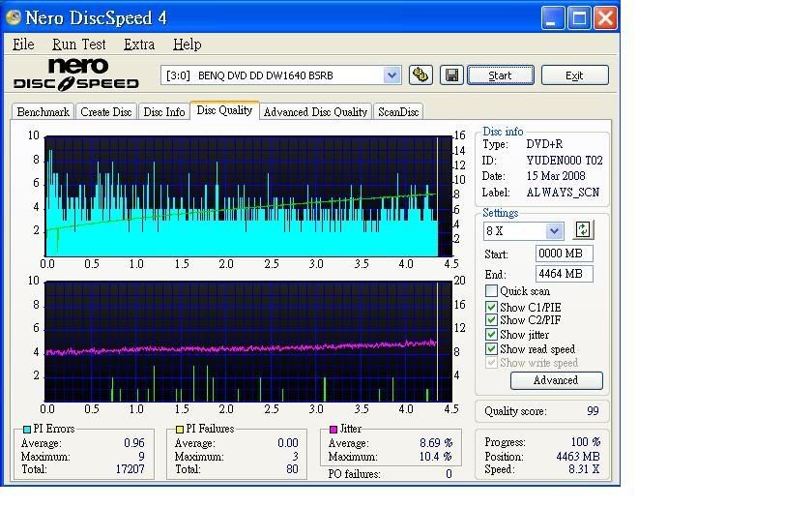Switch to the ScanDisc tab
Image resolution: width=812 pixels, height=508 pixels.
pyautogui.click(x=398, y=112)
